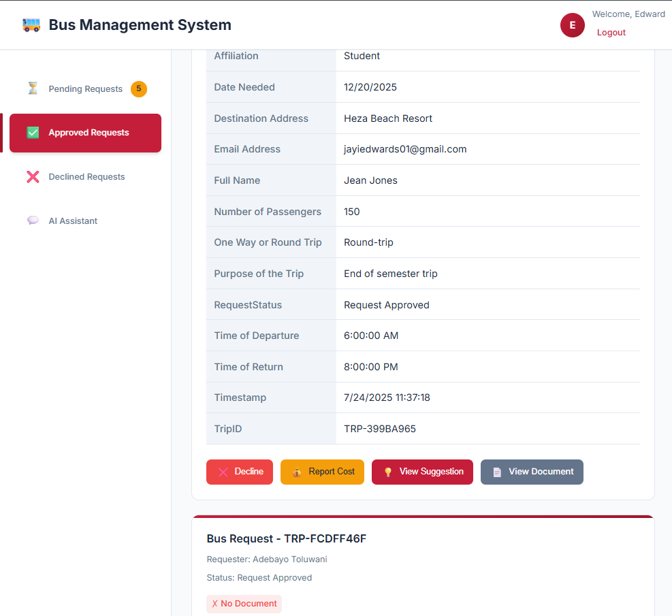The height and width of the screenshot is (616, 672).
Task: Click the red X Declined Requests icon
Action: [x=33, y=177]
